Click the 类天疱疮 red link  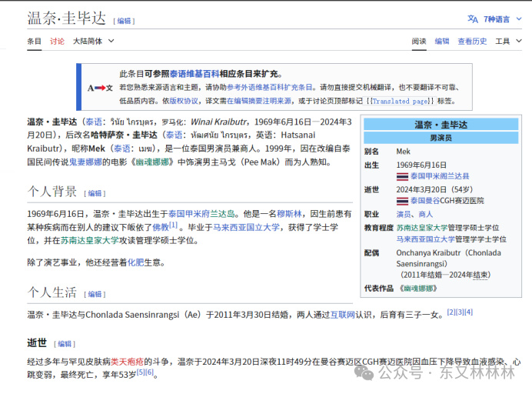pos(132,361)
